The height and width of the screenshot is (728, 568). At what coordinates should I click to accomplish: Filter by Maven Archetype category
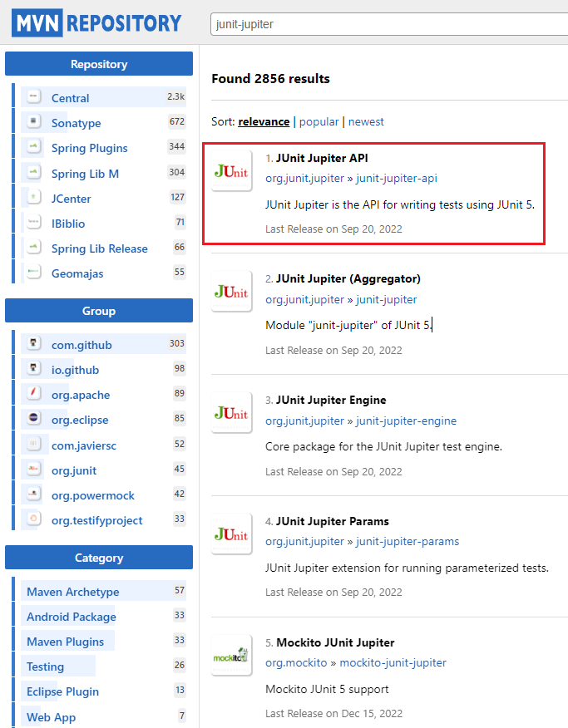tap(72, 592)
